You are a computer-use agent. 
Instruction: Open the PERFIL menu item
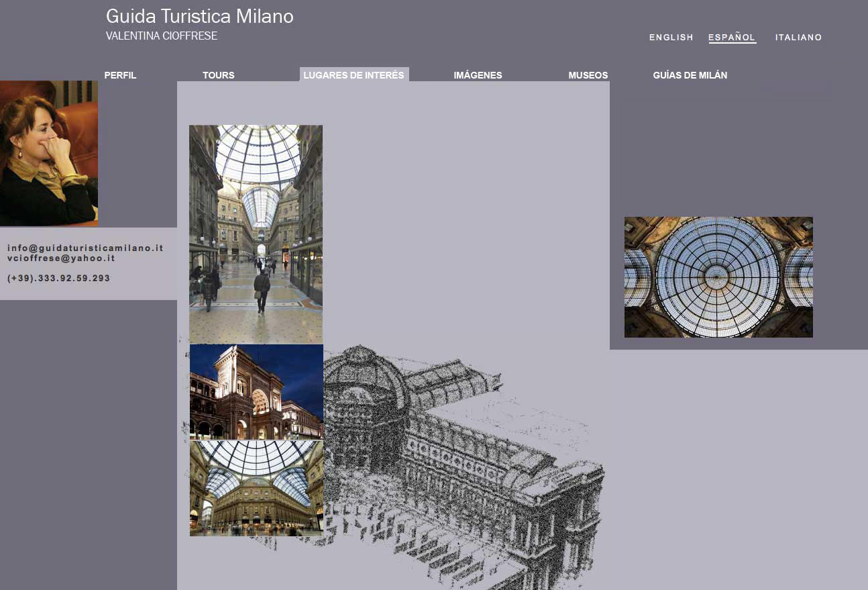coord(120,75)
